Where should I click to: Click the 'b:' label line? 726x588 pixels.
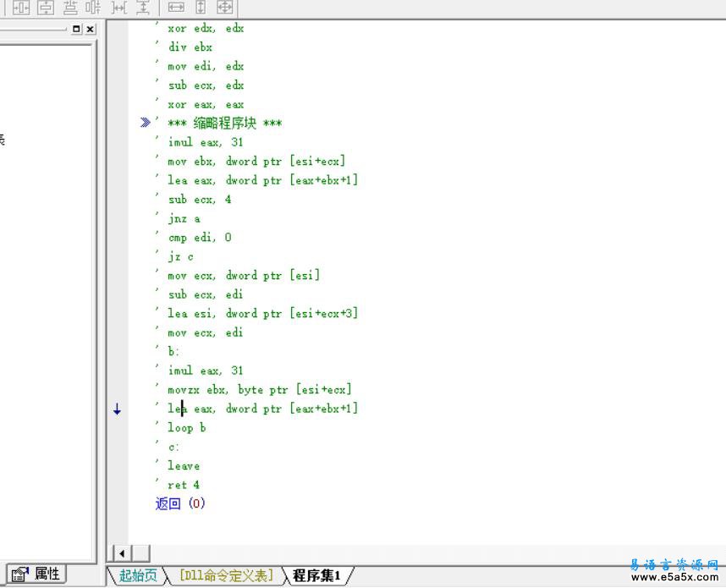173,352
